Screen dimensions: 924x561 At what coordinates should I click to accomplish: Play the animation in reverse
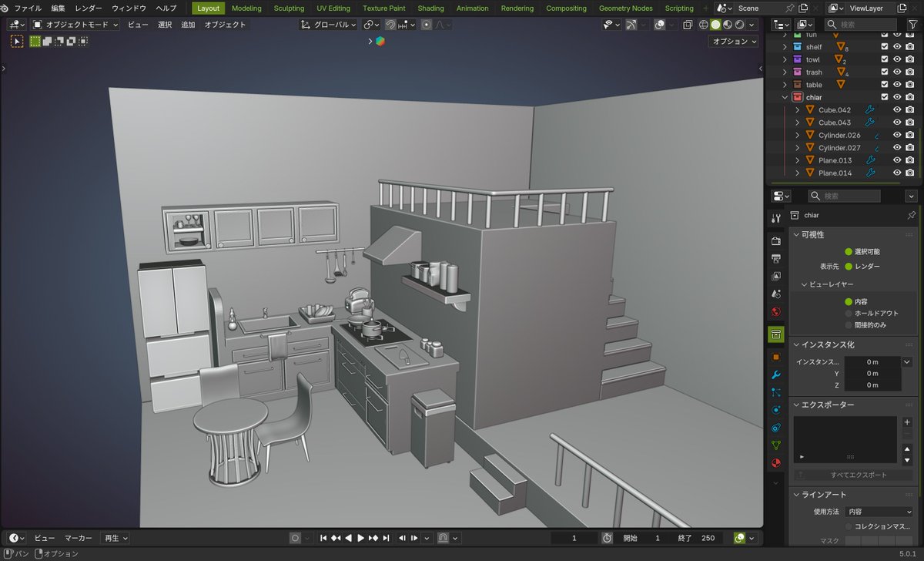click(349, 538)
